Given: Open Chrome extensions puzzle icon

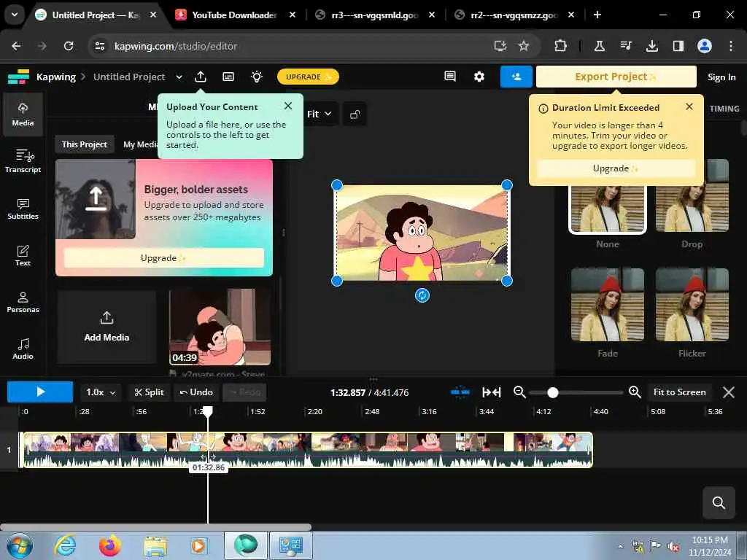Looking at the screenshot, I should tap(561, 46).
